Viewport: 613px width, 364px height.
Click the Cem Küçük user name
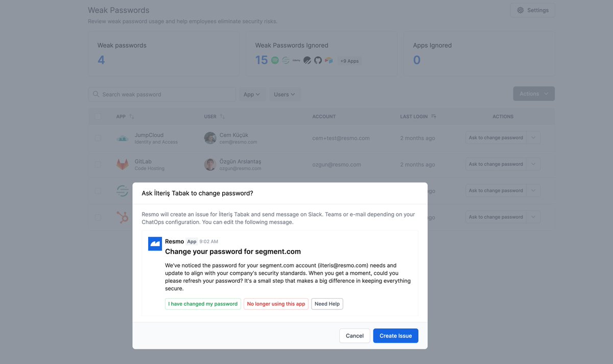(234, 135)
